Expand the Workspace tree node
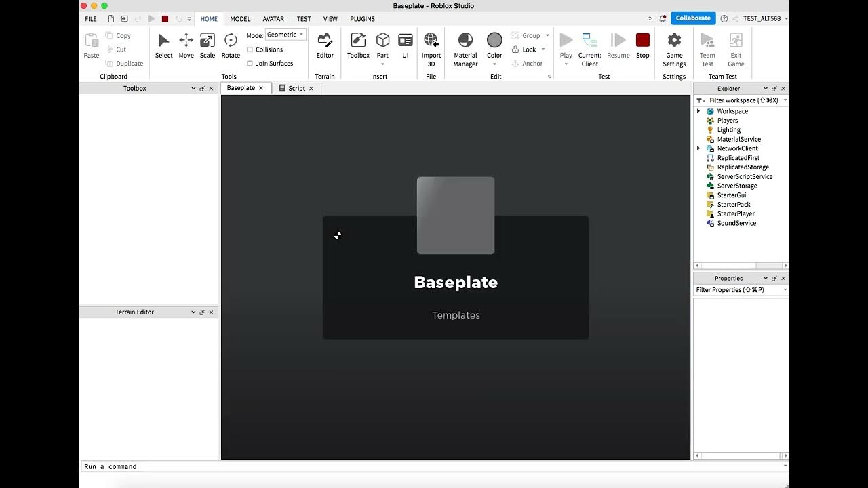Image resolution: width=868 pixels, height=488 pixels. pos(698,111)
